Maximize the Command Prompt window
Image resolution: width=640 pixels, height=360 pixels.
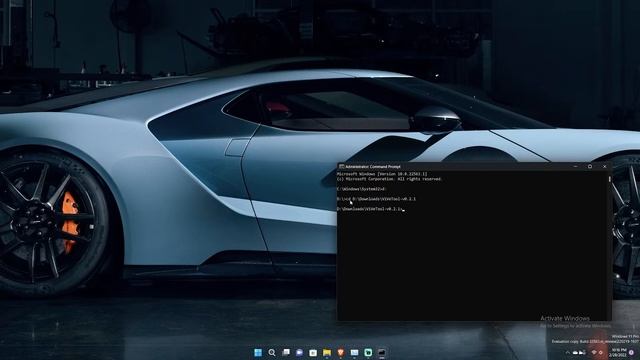[x=590, y=167]
